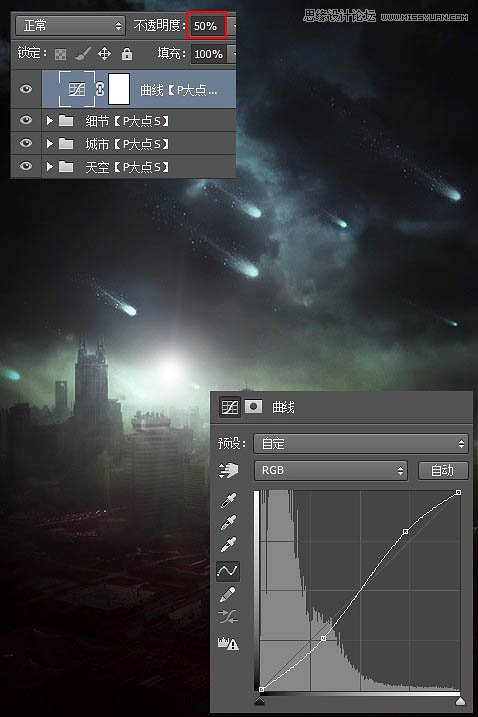The width and height of the screenshot is (478, 717).
Task: Click the histogram clipping warning icon
Action: point(228,643)
